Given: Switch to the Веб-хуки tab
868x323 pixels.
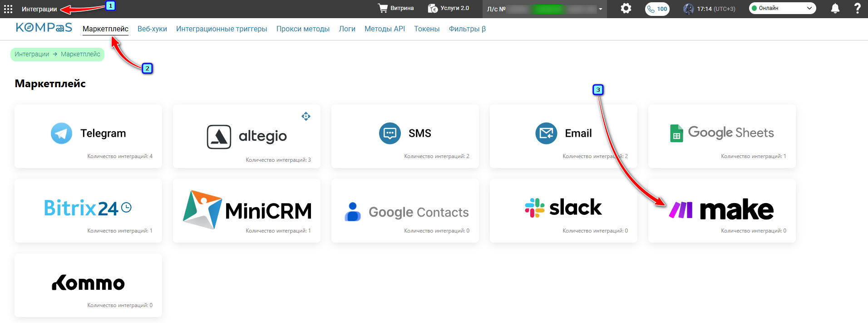Looking at the screenshot, I should click(152, 29).
